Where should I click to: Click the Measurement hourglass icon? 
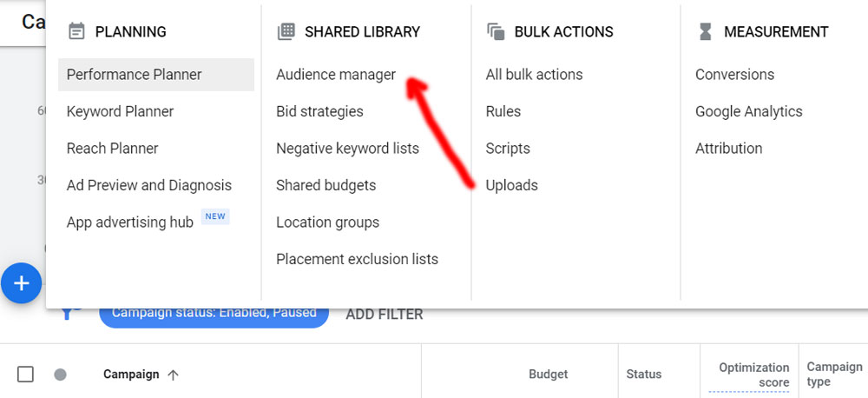[x=705, y=31]
